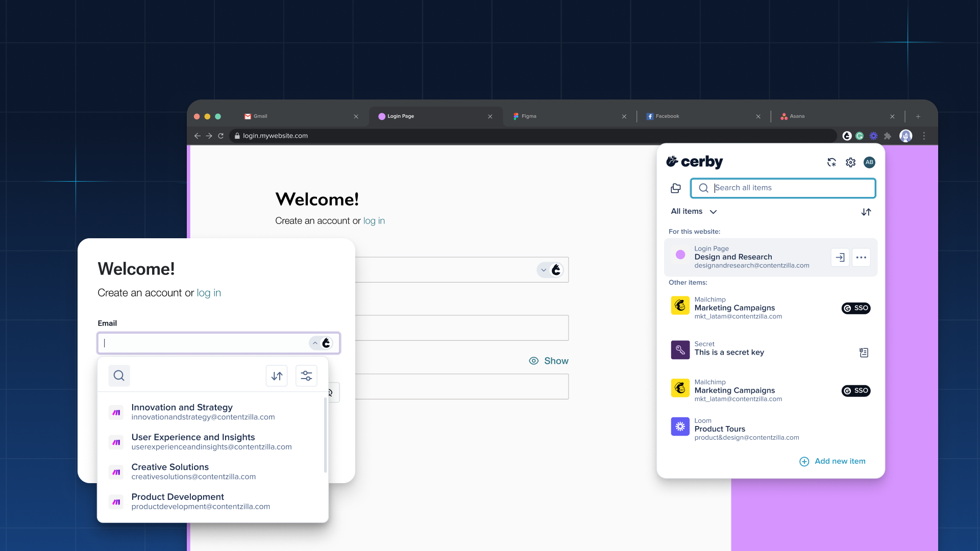
Task: Click log in link on background page
Action: 374,221
